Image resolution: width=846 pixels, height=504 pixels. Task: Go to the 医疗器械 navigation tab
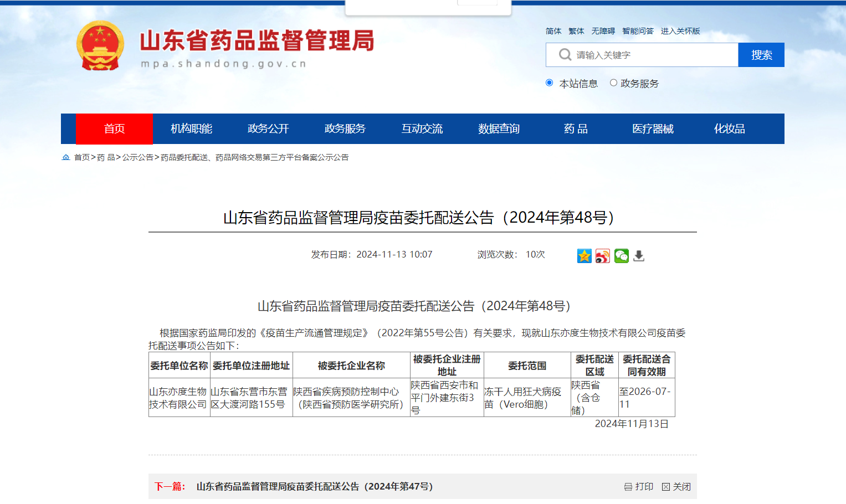tap(653, 129)
